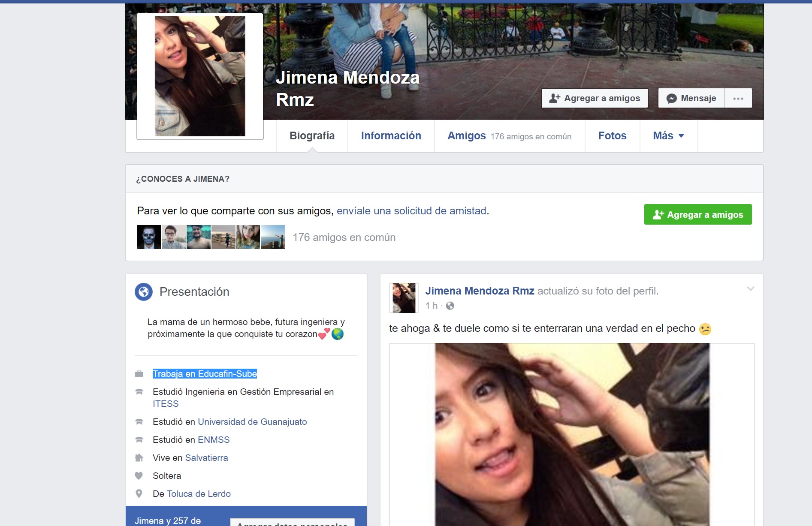Open the Universidad de Guanajuato link
This screenshot has height=526, width=812.
click(x=252, y=422)
